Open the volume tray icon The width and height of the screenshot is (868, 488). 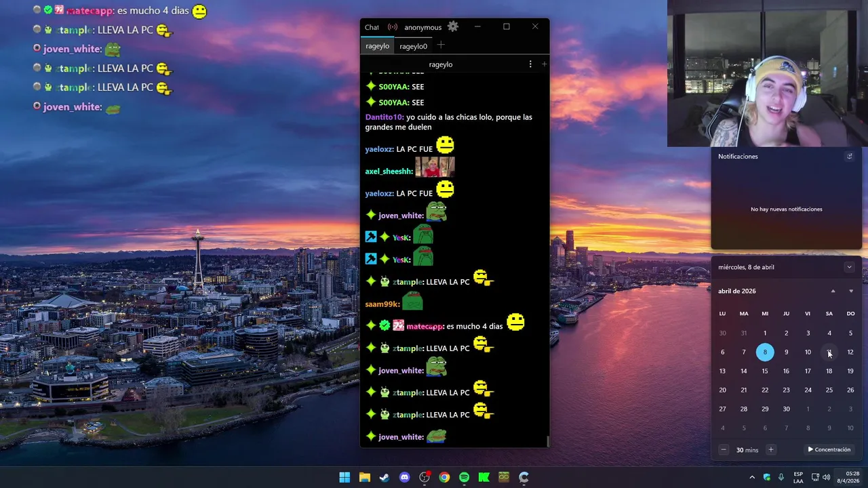826,477
